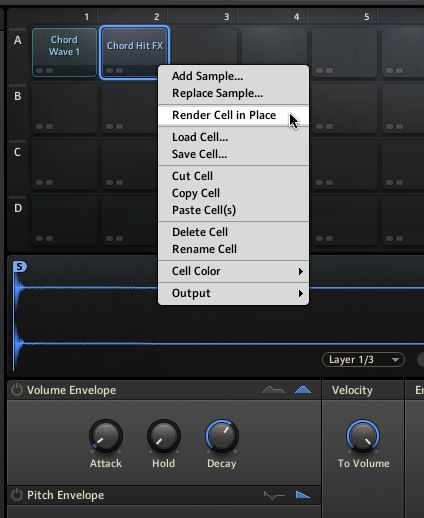Select the gray Pitch Envelope curve icon
The height and width of the screenshot is (518, 424).
[274, 495]
